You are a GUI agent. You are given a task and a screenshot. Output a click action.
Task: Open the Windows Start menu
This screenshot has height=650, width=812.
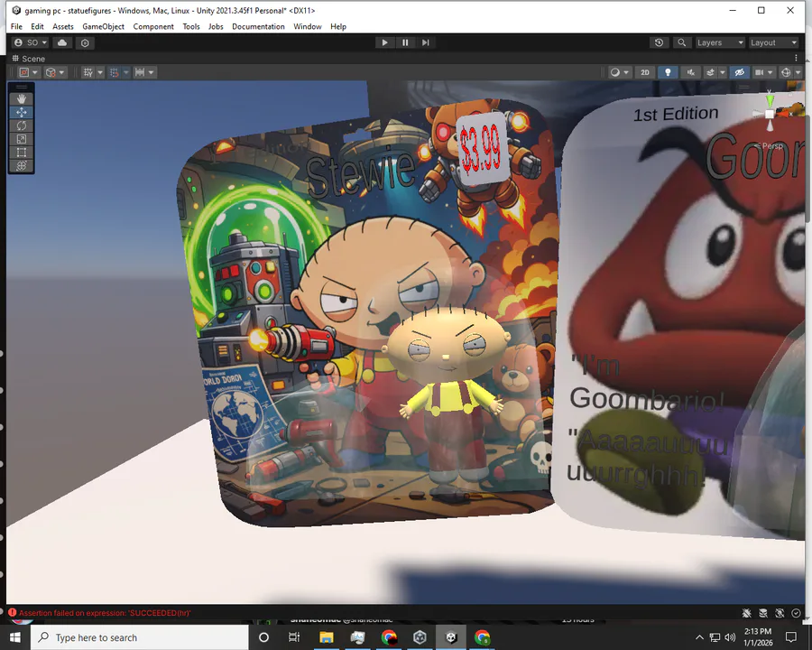tap(15, 637)
